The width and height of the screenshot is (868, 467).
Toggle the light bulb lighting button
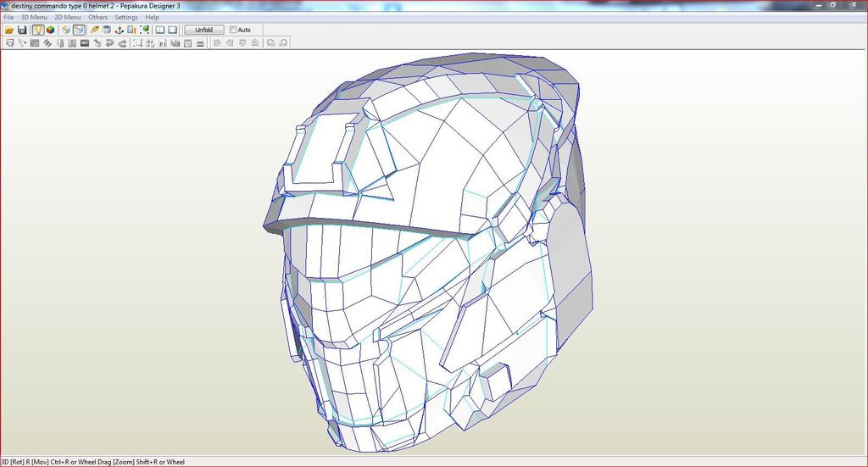[37, 30]
